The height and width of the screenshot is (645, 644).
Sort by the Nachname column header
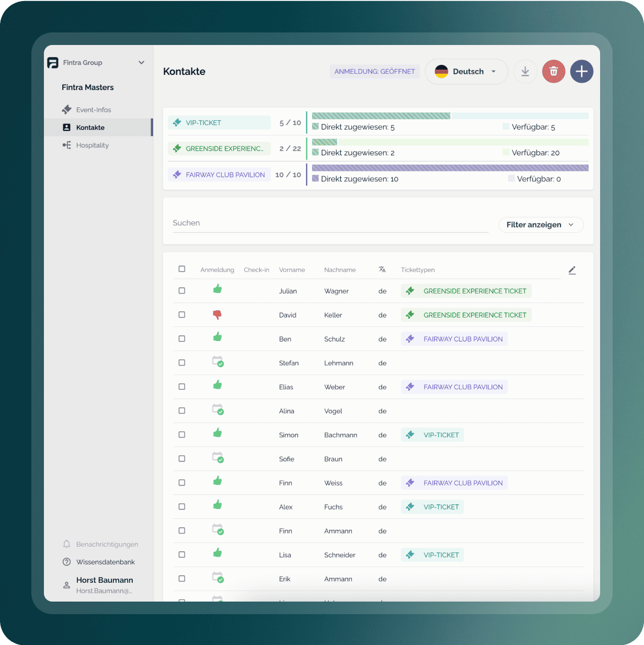[x=340, y=270]
